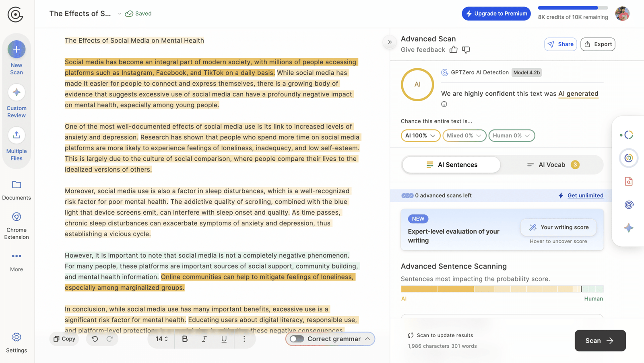Click the thumbs up feedback icon

click(454, 49)
